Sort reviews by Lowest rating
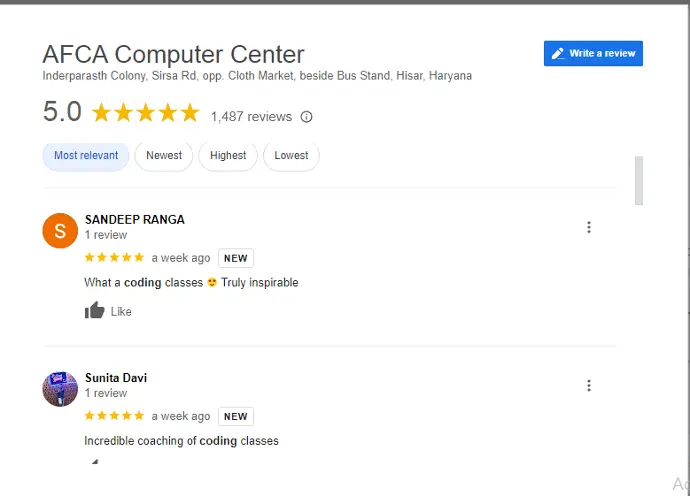The width and height of the screenshot is (690, 496). point(291,156)
